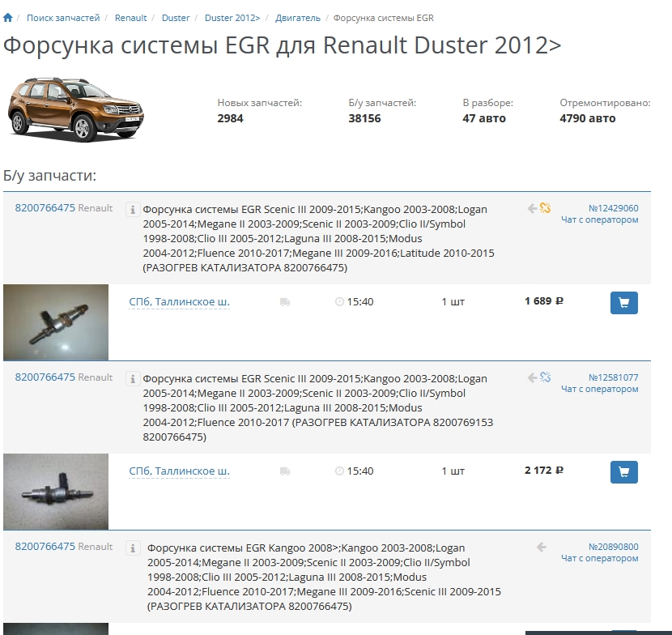Viewport: 672px width, 635px height.
Task: Open location link beside 2 172 ₽ price
Action: (x=179, y=471)
